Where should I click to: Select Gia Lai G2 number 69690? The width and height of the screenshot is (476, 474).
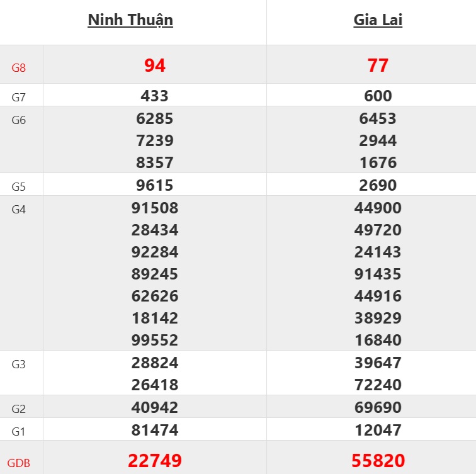pyautogui.click(x=378, y=407)
